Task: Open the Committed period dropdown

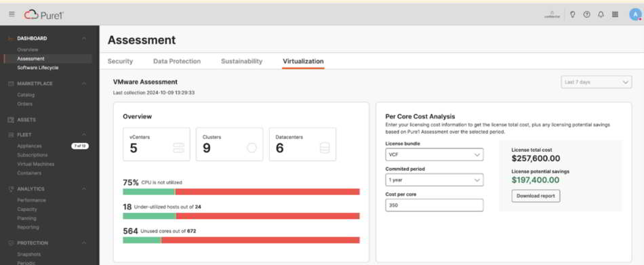Action: point(434,180)
